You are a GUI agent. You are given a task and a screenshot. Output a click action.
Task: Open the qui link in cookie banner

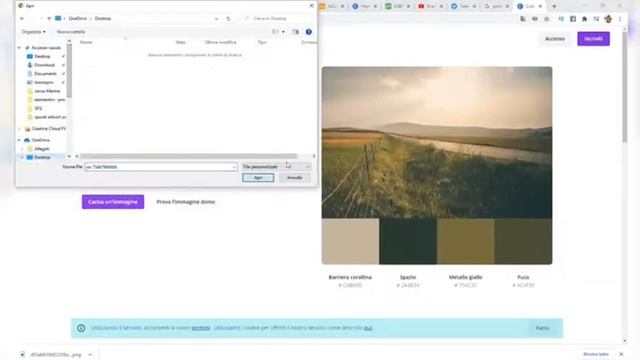click(x=368, y=328)
